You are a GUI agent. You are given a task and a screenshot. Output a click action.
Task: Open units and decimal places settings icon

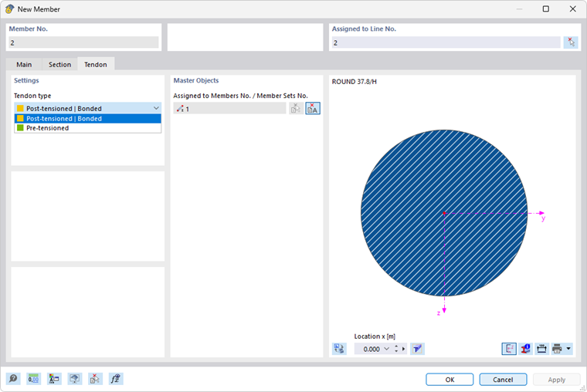coord(33,379)
